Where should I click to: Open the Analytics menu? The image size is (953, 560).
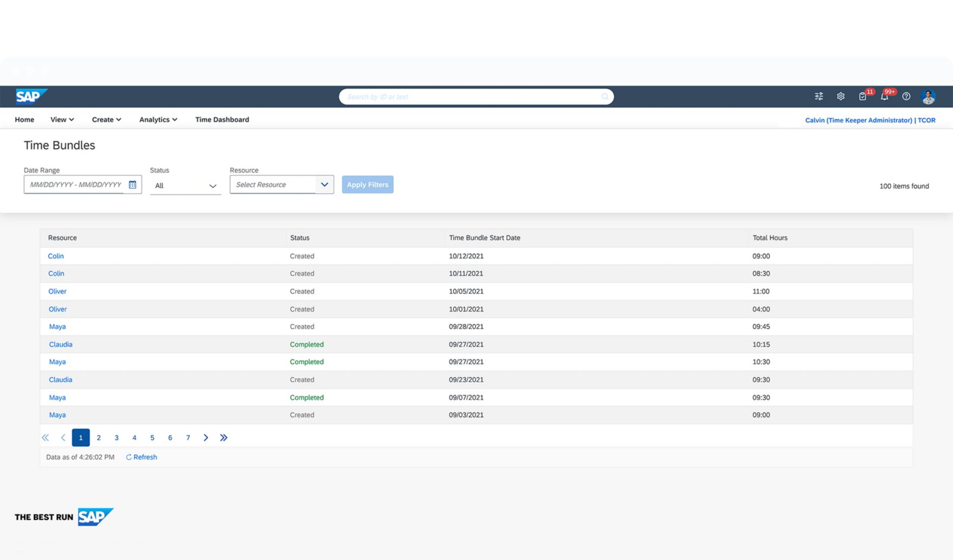tap(158, 120)
